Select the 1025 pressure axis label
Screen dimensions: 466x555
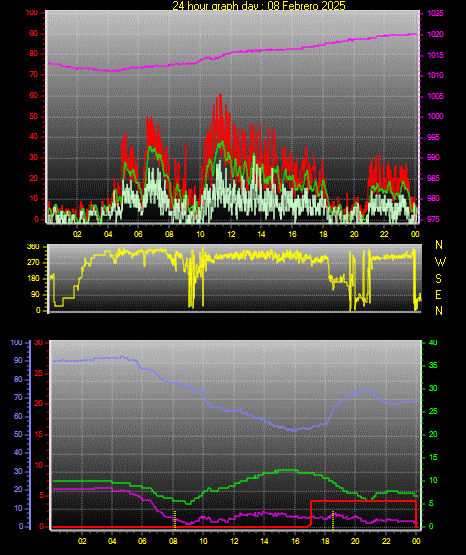[436, 13]
